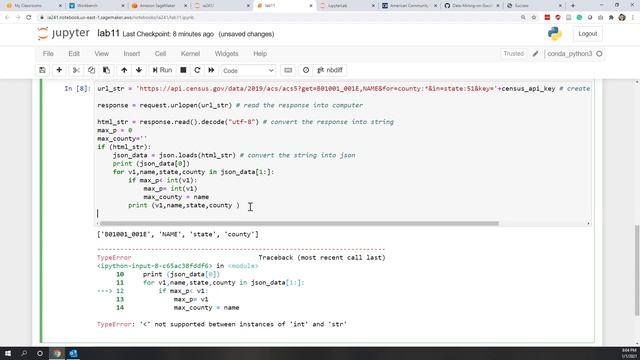Open browser profile avatar

click(x=622, y=18)
